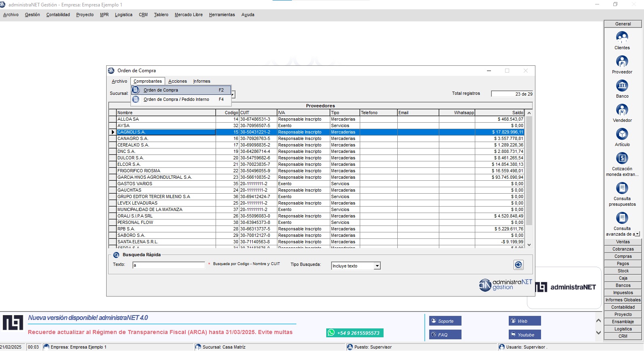The height and width of the screenshot is (351, 644).
Task: Open Informes menu in Orden de Compra window
Action: (x=201, y=81)
